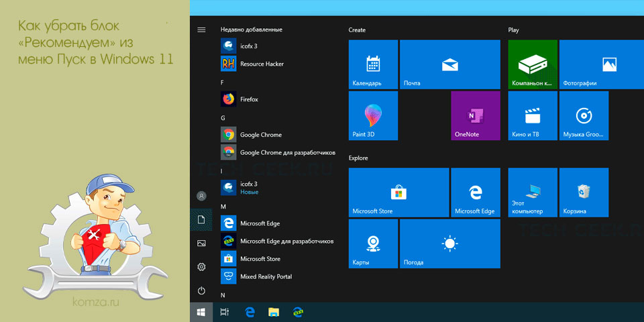The width and height of the screenshot is (644, 322).
Task: Launch Google Chrome для разработчиков
Action: [x=279, y=152]
